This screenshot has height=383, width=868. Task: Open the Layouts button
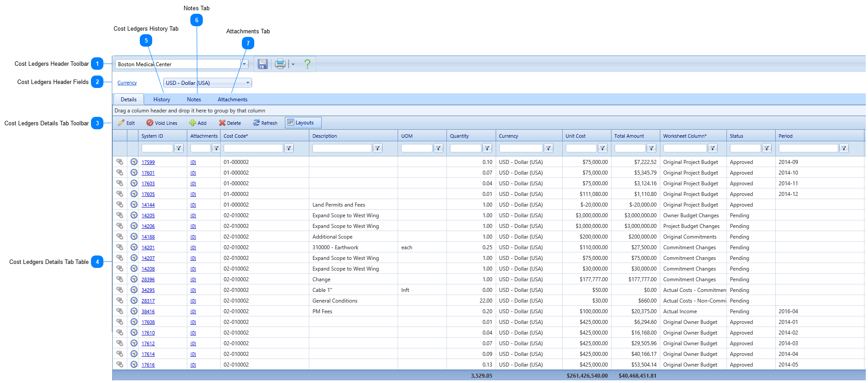[x=303, y=123]
